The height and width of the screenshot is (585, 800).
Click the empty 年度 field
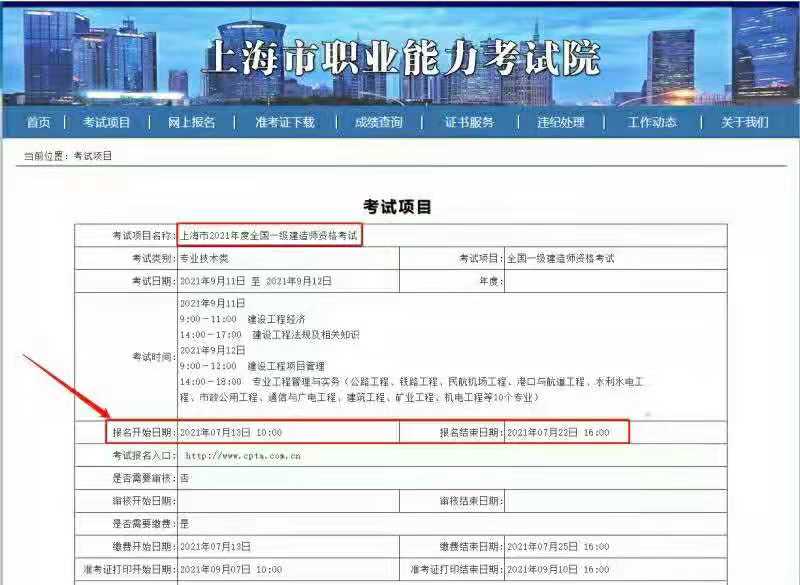(614, 281)
